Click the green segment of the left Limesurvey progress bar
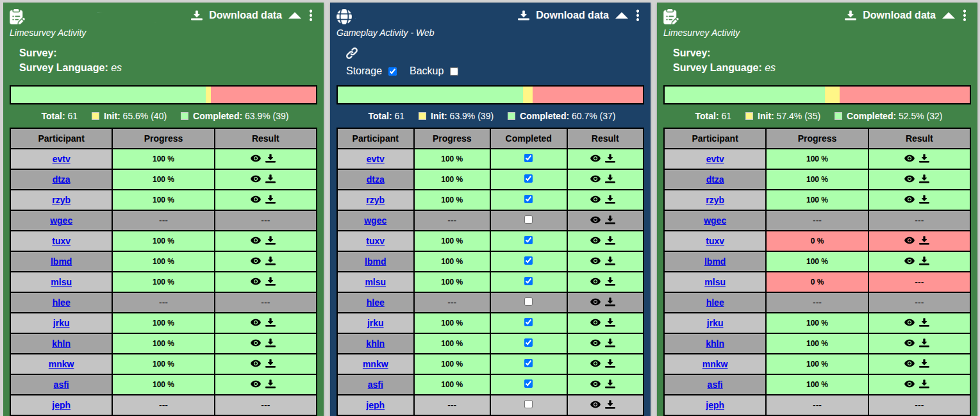The width and height of the screenshot is (980, 416). pyautogui.click(x=108, y=95)
